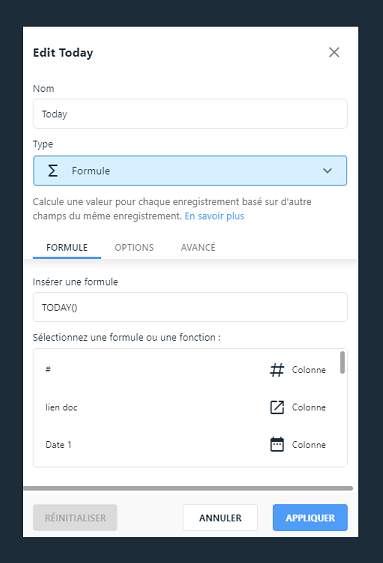Switch to the OPTIONS tab
This screenshot has width=383, height=563.
click(134, 247)
